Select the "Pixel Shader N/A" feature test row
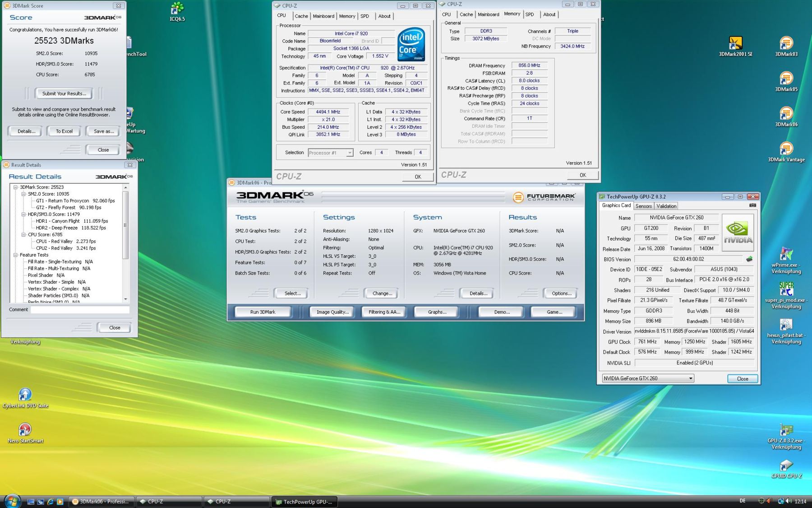This screenshot has width=812, height=508. [46, 275]
